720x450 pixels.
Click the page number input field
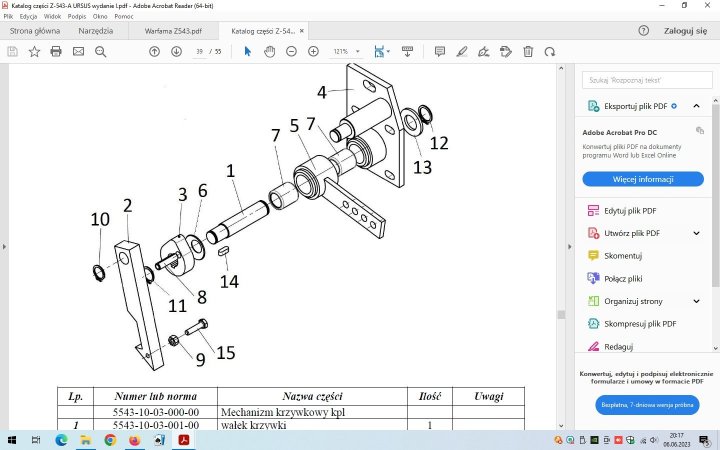pyautogui.click(x=199, y=51)
